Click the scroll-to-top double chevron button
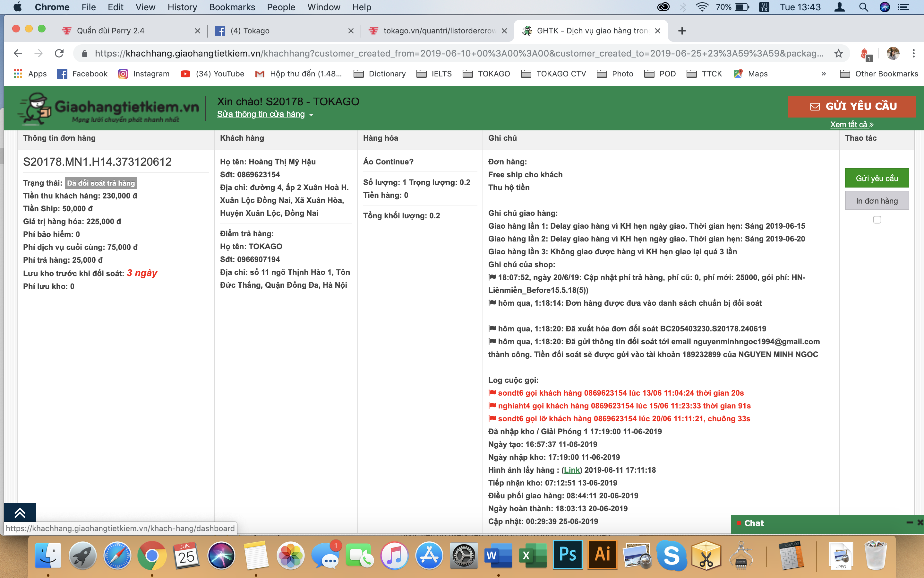The width and height of the screenshot is (924, 578). pos(20,512)
